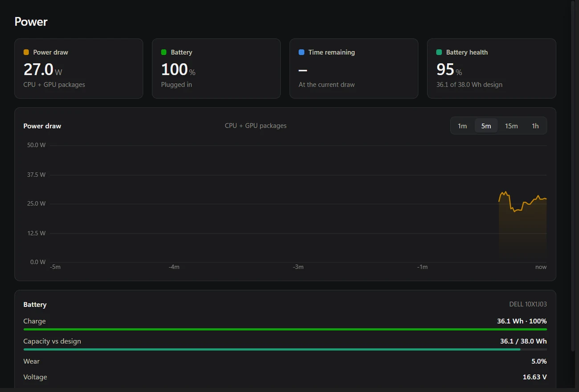This screenshot has width=579, height=392.
Task: Click the 100% battery value
Action: click(x=178, y=69)
